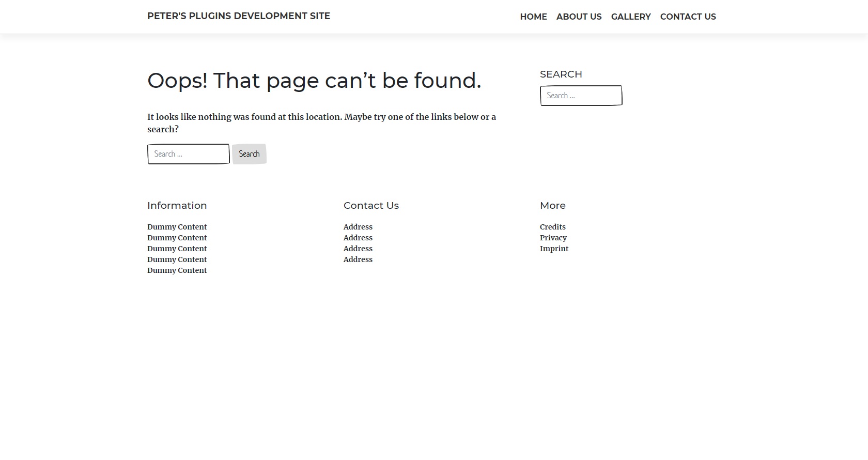Image resolution: width=868 pixels, height=460 pixels.
Task: Open the Home menu item
Action: coord(533,17)
